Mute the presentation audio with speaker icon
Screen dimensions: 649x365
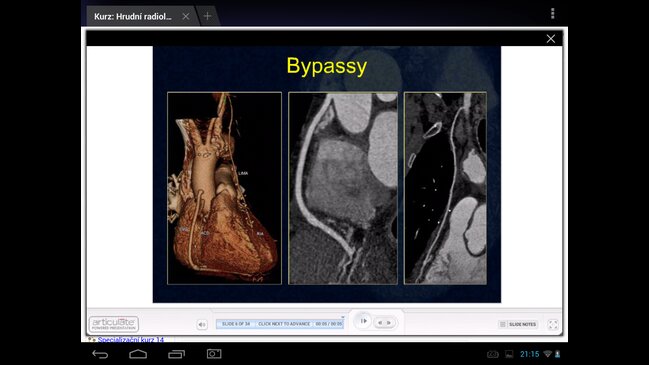point(202,324)
